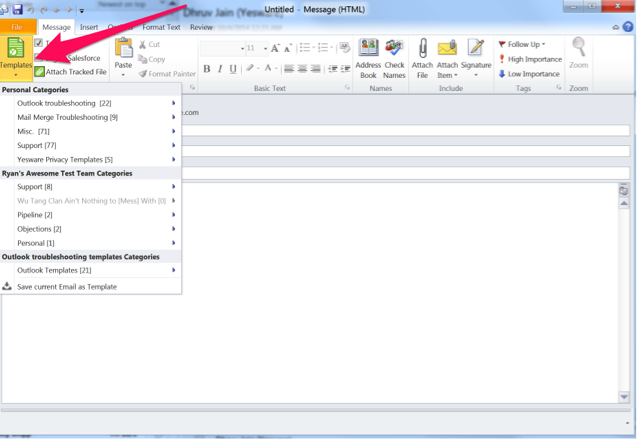Open Quick Access Toolbar customize arrow
Image resolution: width=637 pixels, height=439 pixels.
[x=82, y=11]
